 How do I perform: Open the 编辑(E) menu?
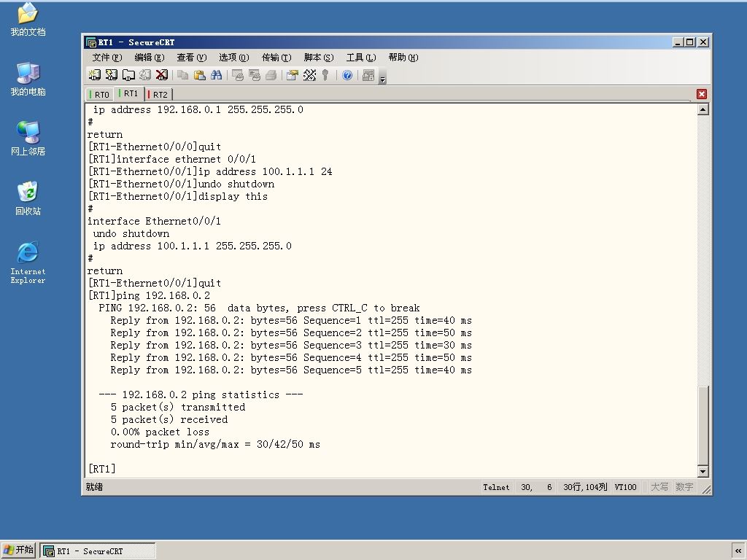pyautogui.click(x=150, y=58)
